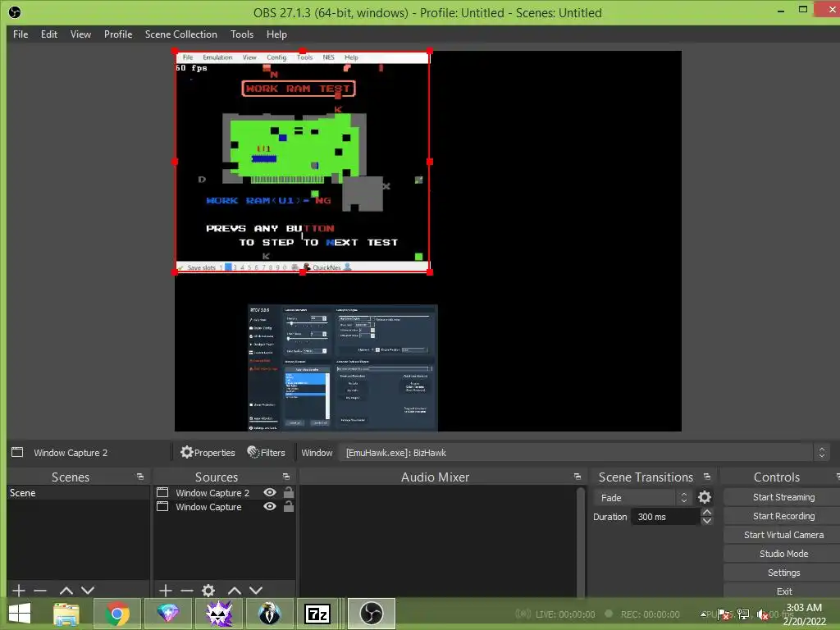Click Start Streaming

pyautogui.click(x=783, y=497)
